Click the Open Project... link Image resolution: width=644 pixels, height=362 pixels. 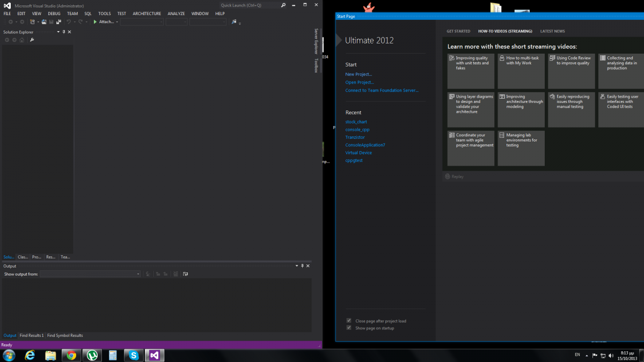coord(360,83)
